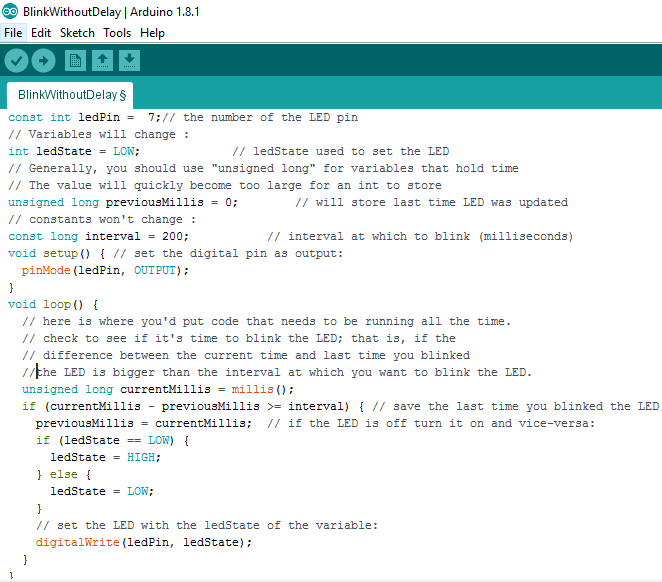Click the 'BlinkWithoutDelay | Arduino 1.8.1' window title
662x582 pixels.
click(x=111, y=12)
